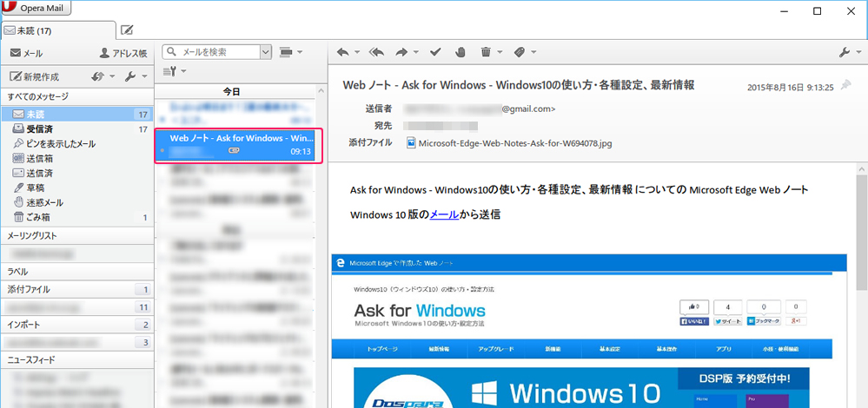Click the message subject heading in the reading pane
Image resolution: width=868 pixels, height=408 pixels.
[519, 85]
